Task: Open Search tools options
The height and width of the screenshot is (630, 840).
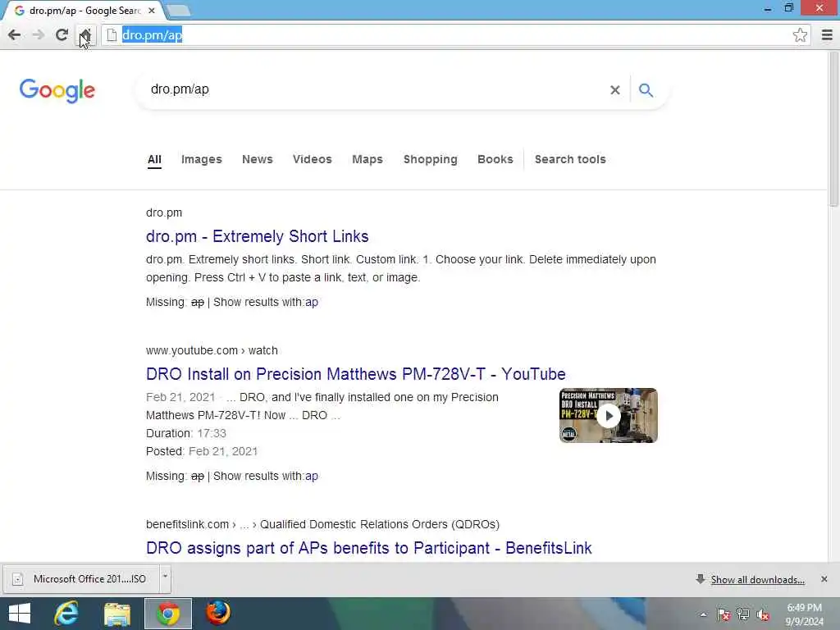Action: [x=570, y=160]
